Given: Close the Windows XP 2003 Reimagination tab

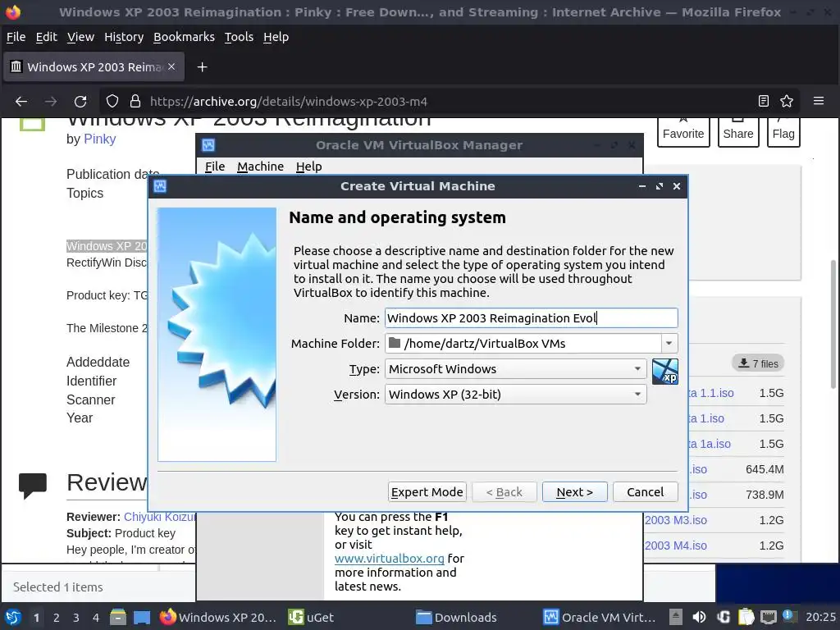Looking at the screenshot, I should [171, 66].
